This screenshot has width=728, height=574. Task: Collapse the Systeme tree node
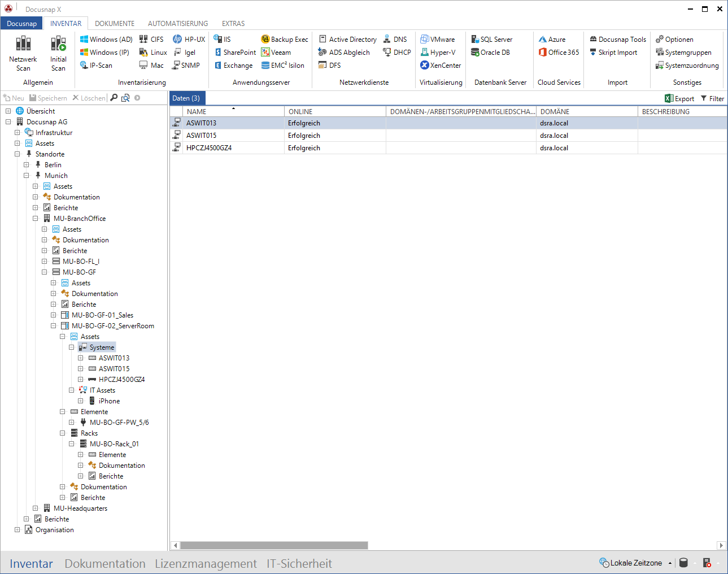coord(72,347)
